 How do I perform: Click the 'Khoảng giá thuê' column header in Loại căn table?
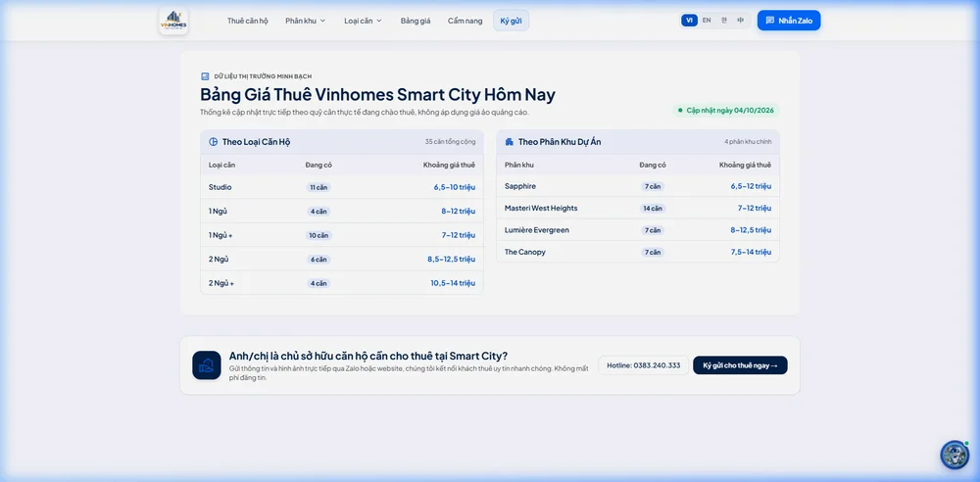[449, 165]
